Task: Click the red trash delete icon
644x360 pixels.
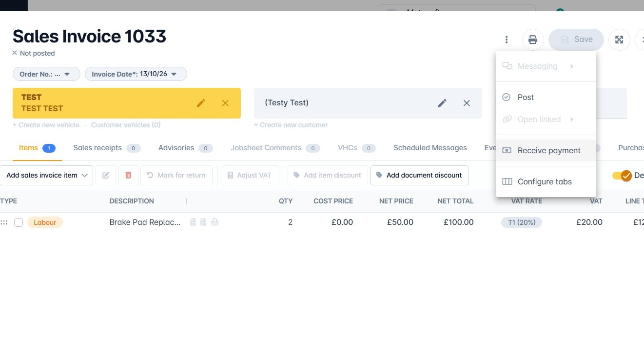Action: coord(129,175)
